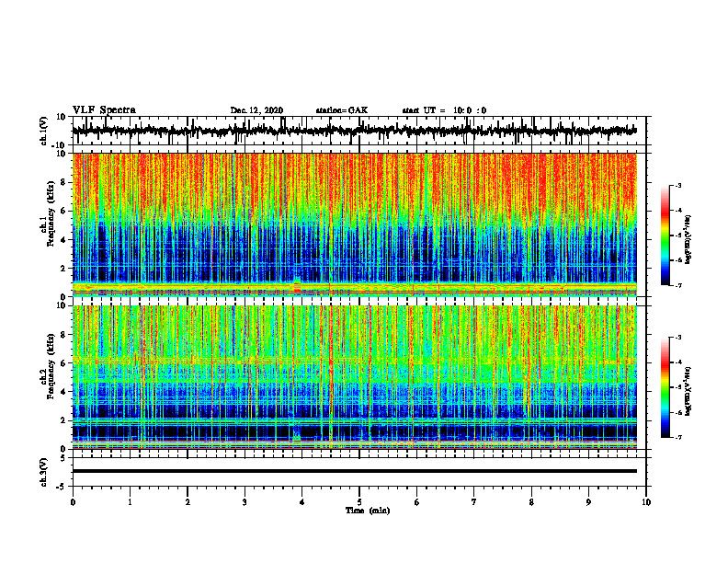The width and height of the screenshot is (728, 563).
Task: Click the ch.1 spectrogram color scale bar
Action: point(665,236)
